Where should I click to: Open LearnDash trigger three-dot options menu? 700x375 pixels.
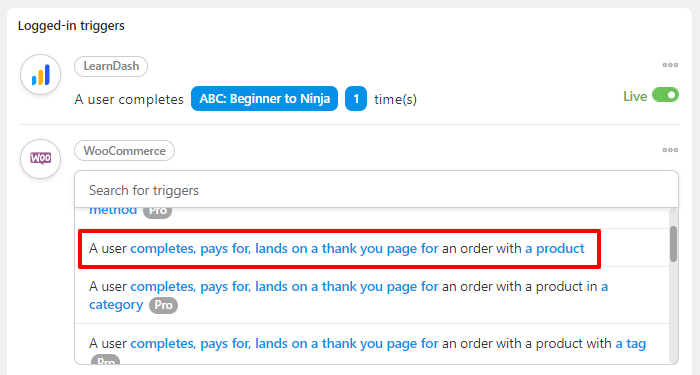coord(670,65)
